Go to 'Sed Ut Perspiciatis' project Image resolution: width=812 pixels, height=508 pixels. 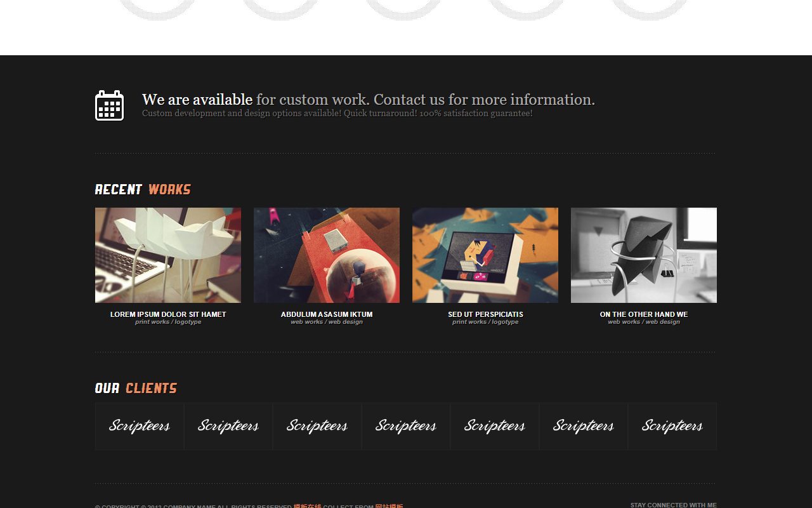pos(485,314)
